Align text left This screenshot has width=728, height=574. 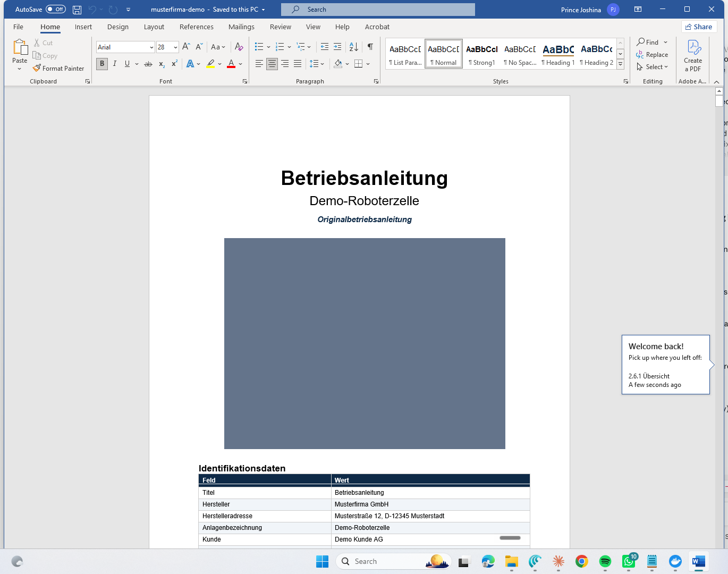click(259, 64)
